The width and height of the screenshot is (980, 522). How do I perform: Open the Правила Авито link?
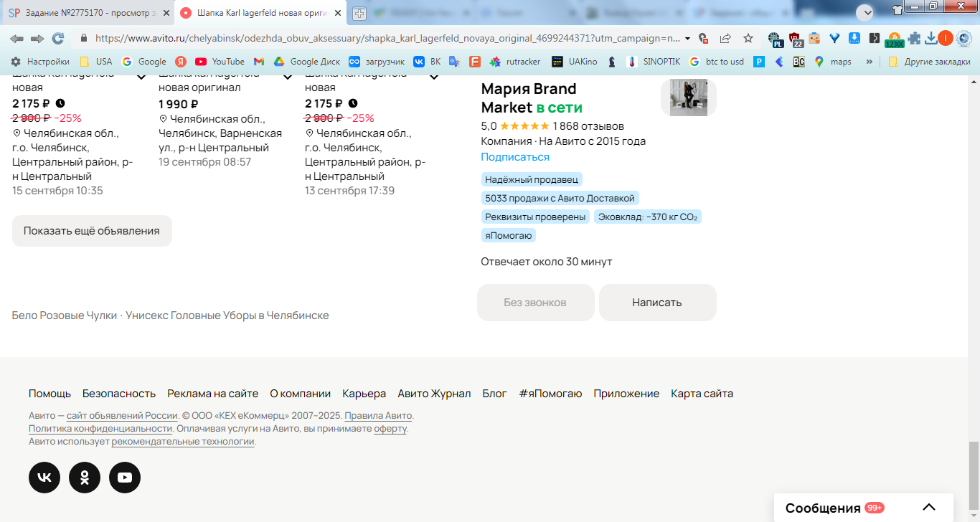tap(378, 416)
